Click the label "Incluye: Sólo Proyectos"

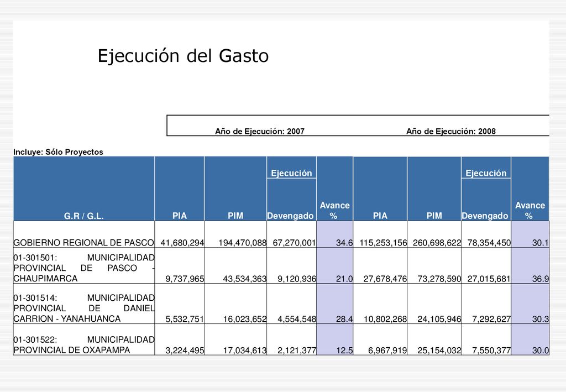pos(58,152)
